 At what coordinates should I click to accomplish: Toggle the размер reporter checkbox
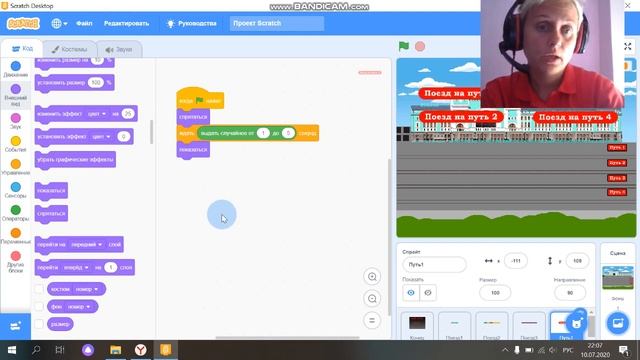pyautogui.click(x=39, y=324)
